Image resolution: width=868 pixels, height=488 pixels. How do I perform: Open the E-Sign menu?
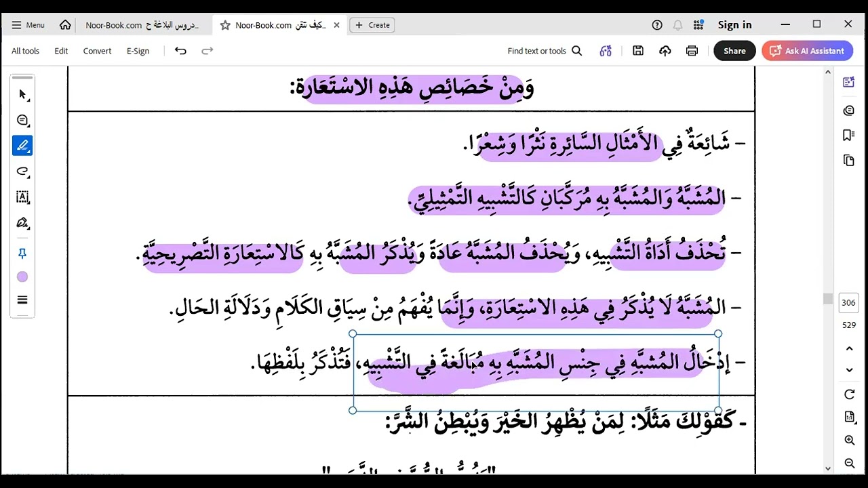pos(138,51)
